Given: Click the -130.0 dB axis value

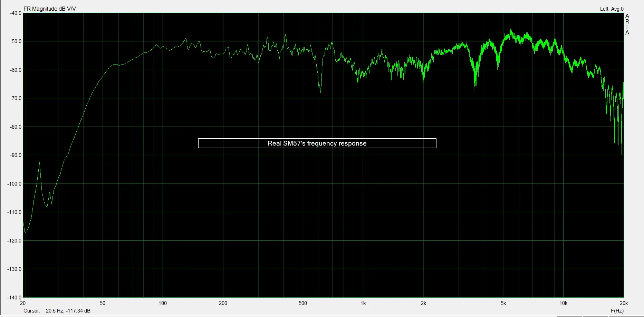Looking at the screenshot, I should pyautogui.click(x=14, y=269).
